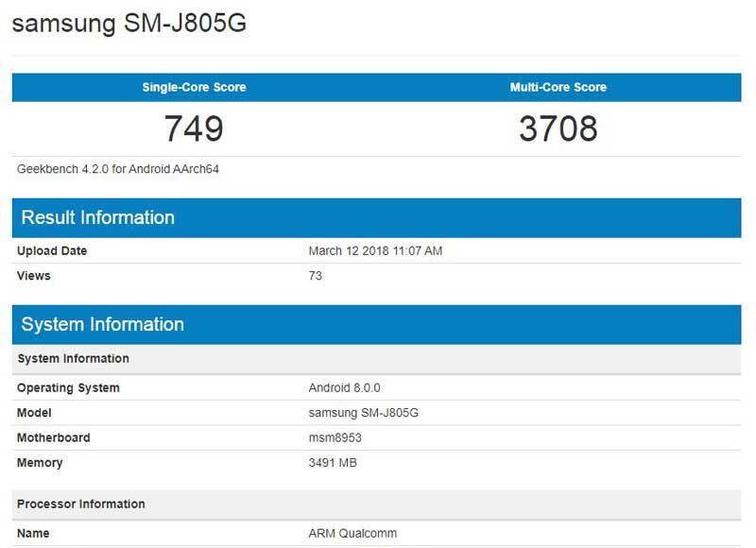Select the Views row label
The image size is (756, 548).
point(34,276)
